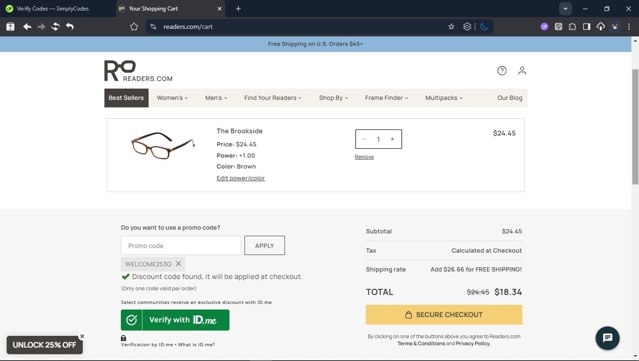Open the Best Sellers menu item
Screen dimensions: 639x361
[126, 98]
